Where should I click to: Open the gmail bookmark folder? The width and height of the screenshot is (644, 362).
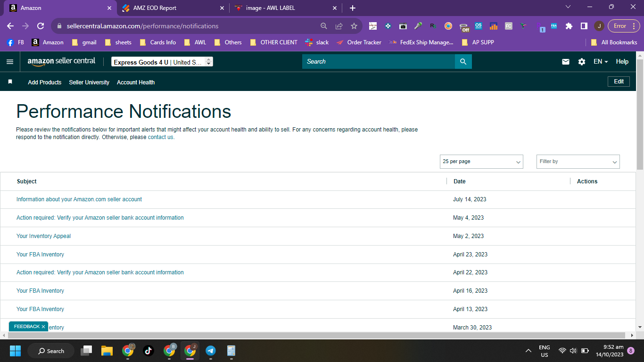(x=84, y=42)
